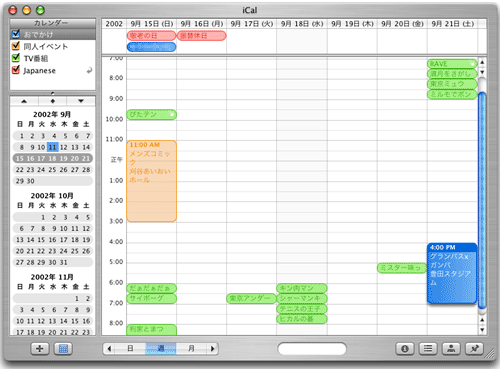Move mini calendar up with the triangle
The height and width of the screenshot is (369, 500).
click(x=24, y=101)
